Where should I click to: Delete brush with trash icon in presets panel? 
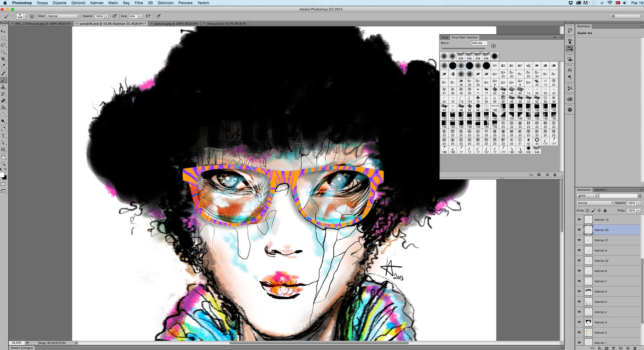pyautogui.click(x=555, y=175)
